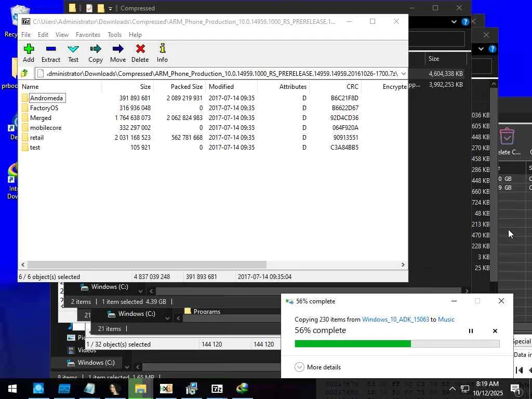532x399 pixels.
Task: Open the 7-Zip address path dropdown
Action: click(x=403, y=73)
